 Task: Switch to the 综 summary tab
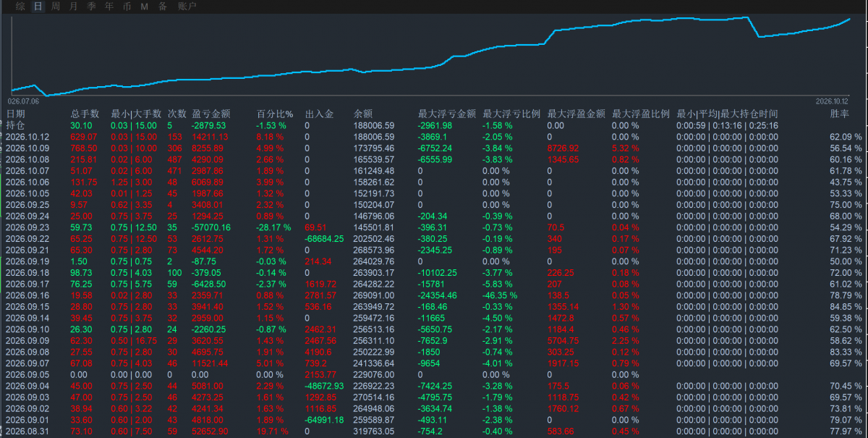(x=20, y=7)
